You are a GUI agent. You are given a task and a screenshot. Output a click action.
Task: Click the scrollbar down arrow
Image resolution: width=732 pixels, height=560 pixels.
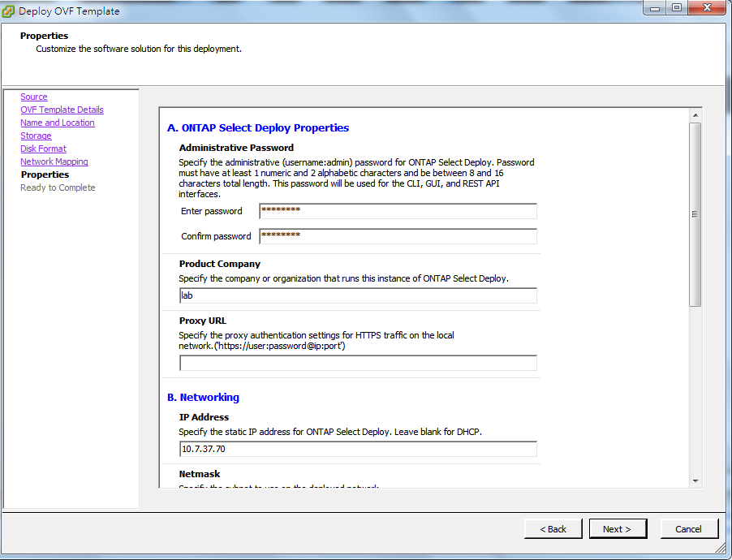[x=695, y=481]
